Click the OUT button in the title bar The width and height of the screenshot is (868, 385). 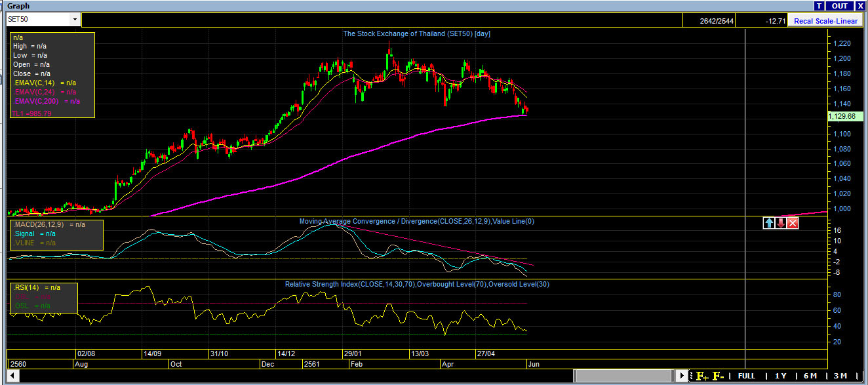pos(840,6)
